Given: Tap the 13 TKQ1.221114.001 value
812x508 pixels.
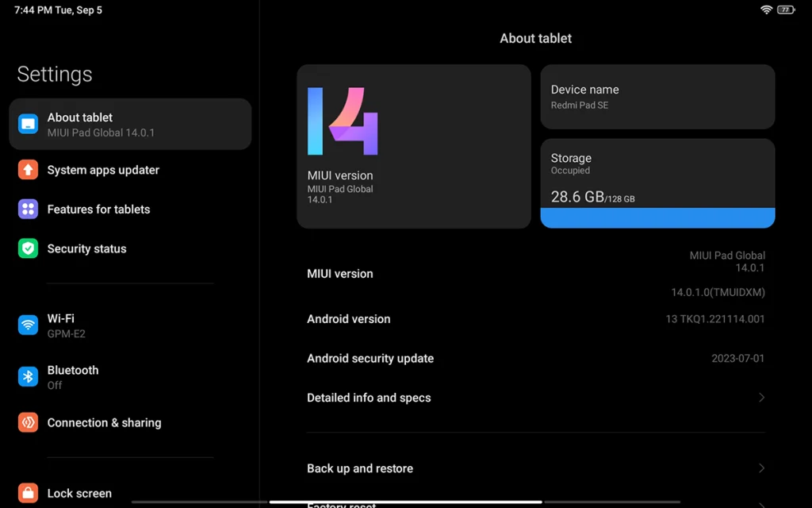Looking at the screenshot, I should click(x=715, y=319).
